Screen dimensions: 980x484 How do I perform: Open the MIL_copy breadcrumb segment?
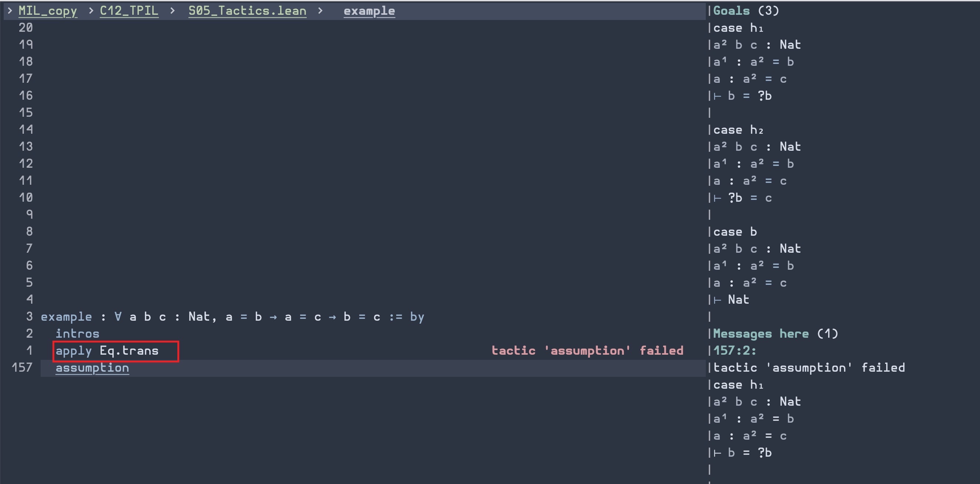[48, 11]
